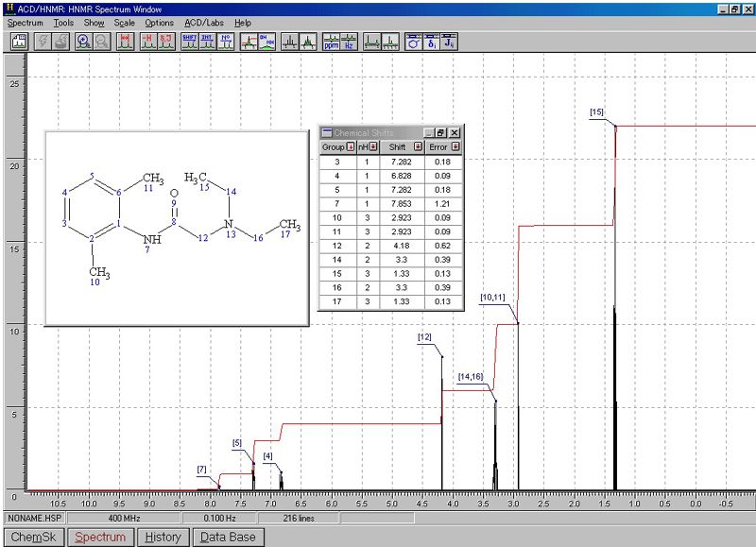Image resolution: width=756 pixels, height=547 pixels.
Task: Activate the zoom in magnifier tool
Action: (84, 42)
